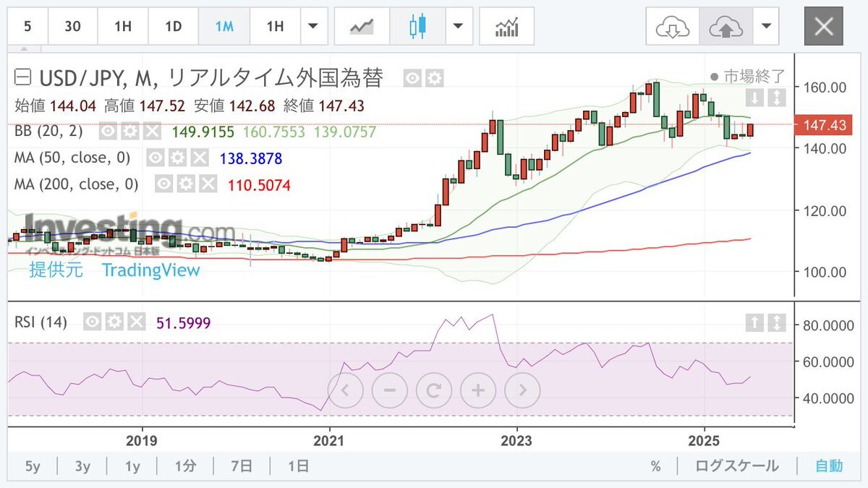868x488 pixels.
Task: Open RSI (14) settings gear
Action: (114, 322)
